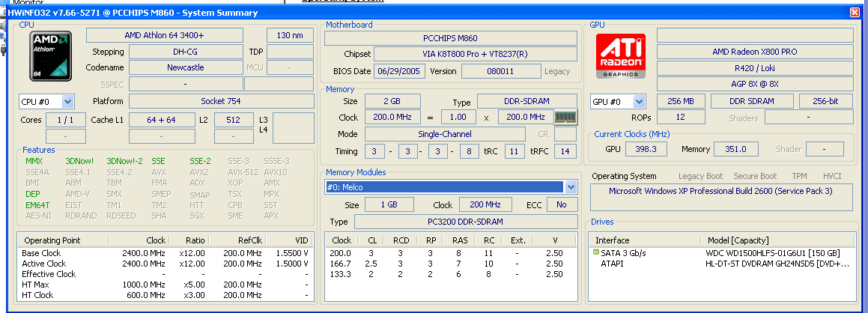The image size is (868, 313).
Task: Click the GPU memory clock value 351.0
Action: [736, 149]
